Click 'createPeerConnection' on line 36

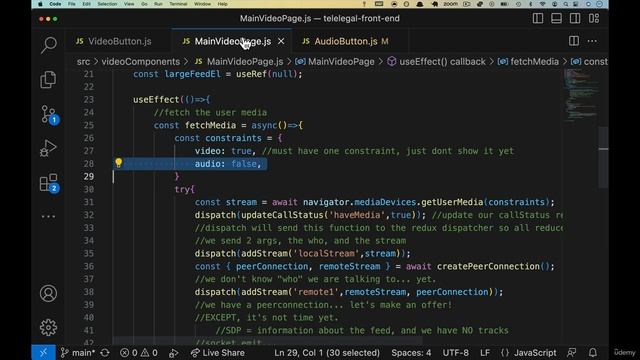tap(488, 266)
